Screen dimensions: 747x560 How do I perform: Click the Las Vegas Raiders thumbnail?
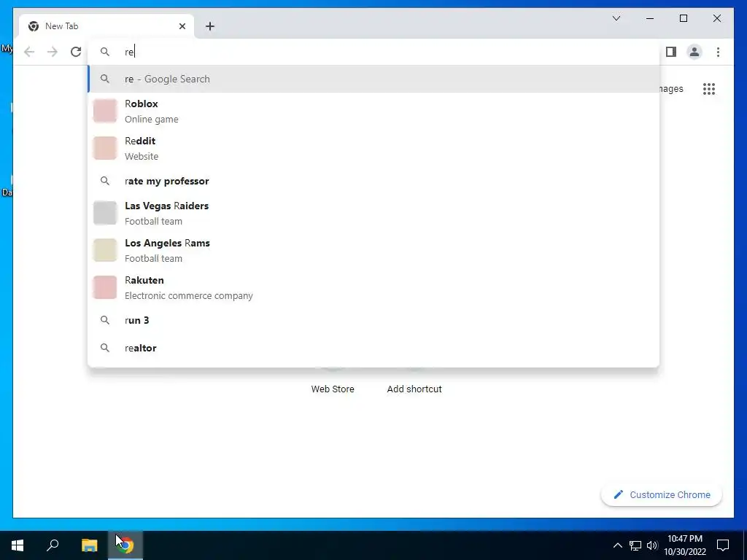[x=105, y=213]
